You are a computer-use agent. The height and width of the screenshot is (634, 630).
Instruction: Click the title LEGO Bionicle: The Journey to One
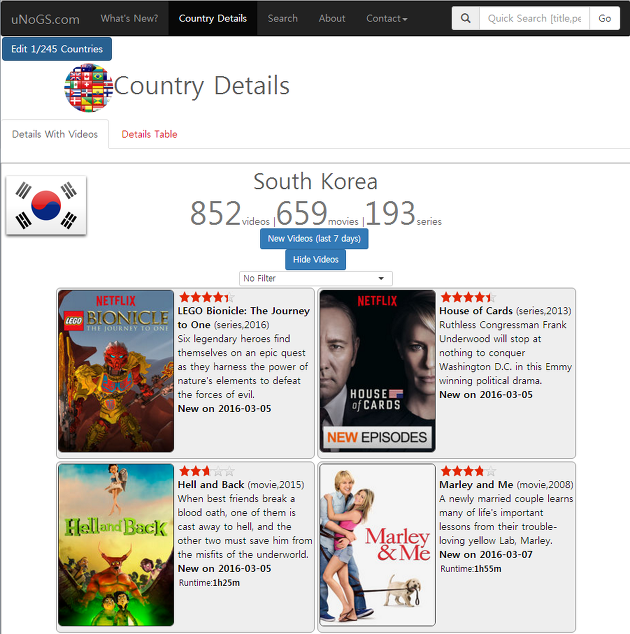tap(244, 318)
